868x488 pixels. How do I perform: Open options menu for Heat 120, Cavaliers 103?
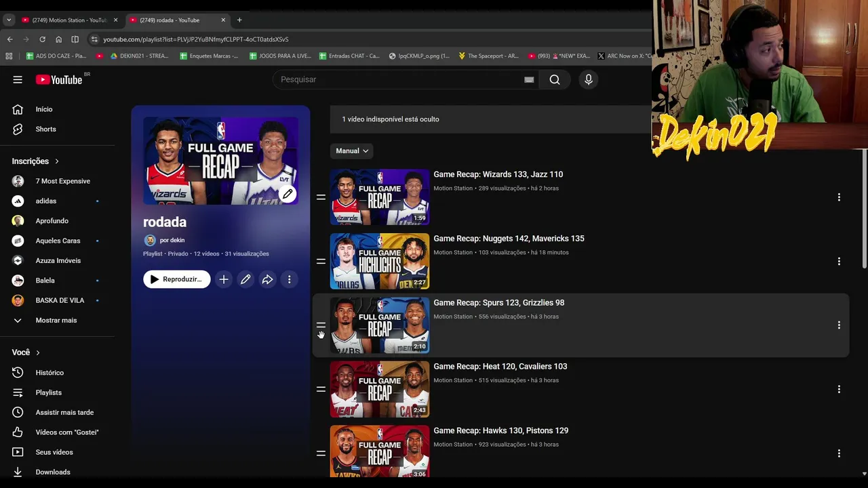pyautogui.click(x=839, y=389)
